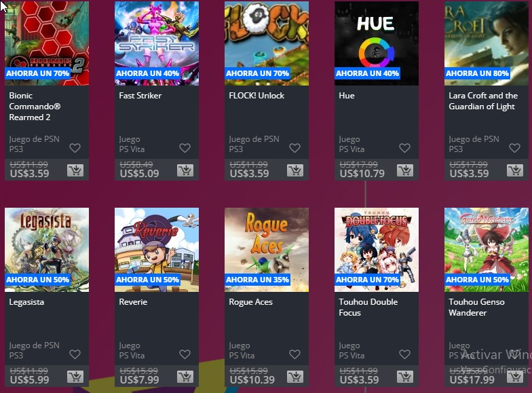Add Rogue Aces to cart
The height and width of the screenshot is (393, 532).
pyautogui.click(x=295, y=376)
